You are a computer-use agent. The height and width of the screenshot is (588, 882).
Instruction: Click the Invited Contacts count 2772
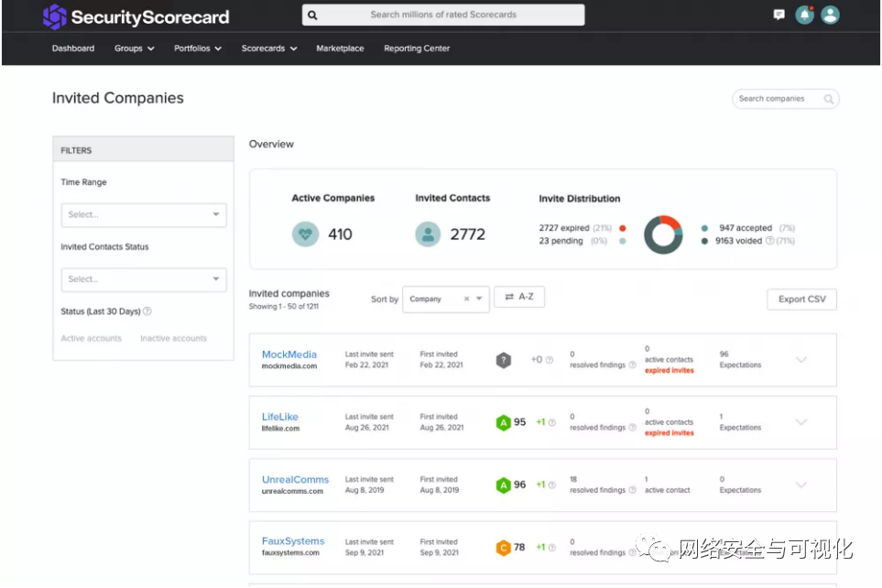[467, 234]
